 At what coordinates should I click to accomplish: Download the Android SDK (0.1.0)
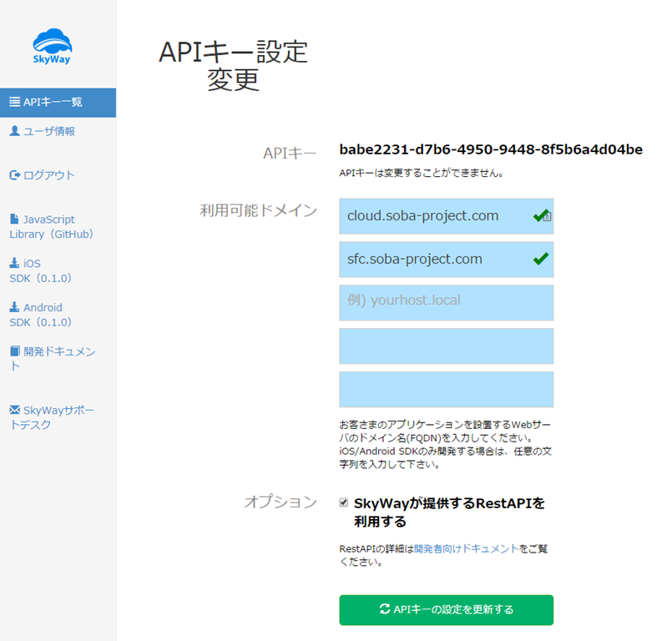click(41, 315)
